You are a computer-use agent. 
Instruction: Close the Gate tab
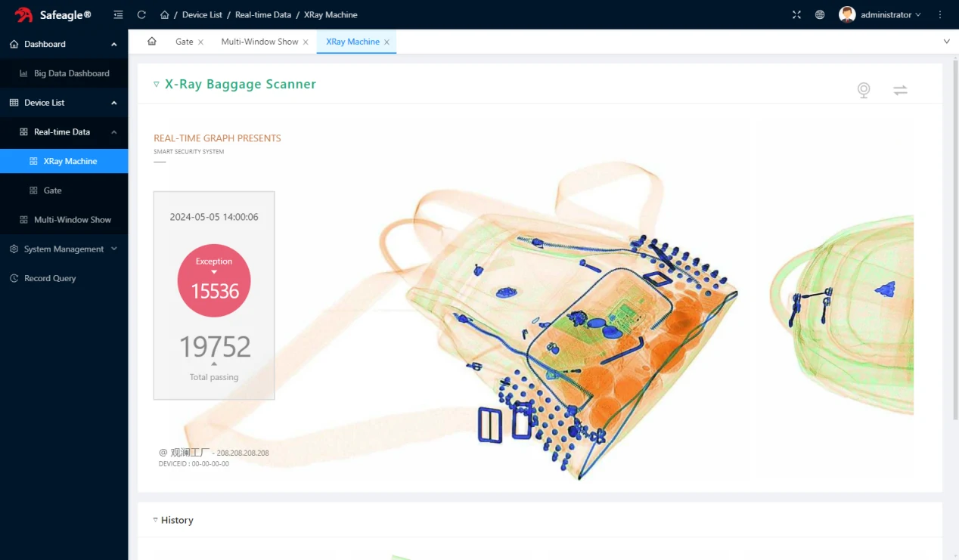(200, 42)
